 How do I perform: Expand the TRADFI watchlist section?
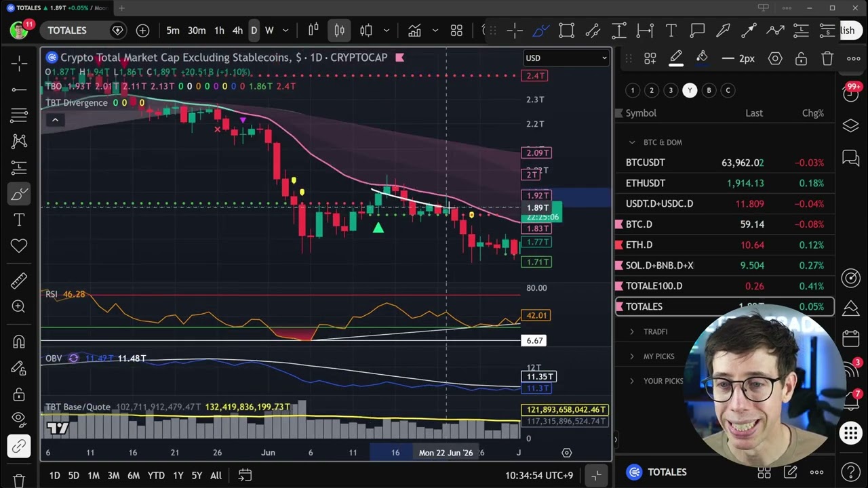(x=632, y=331)
